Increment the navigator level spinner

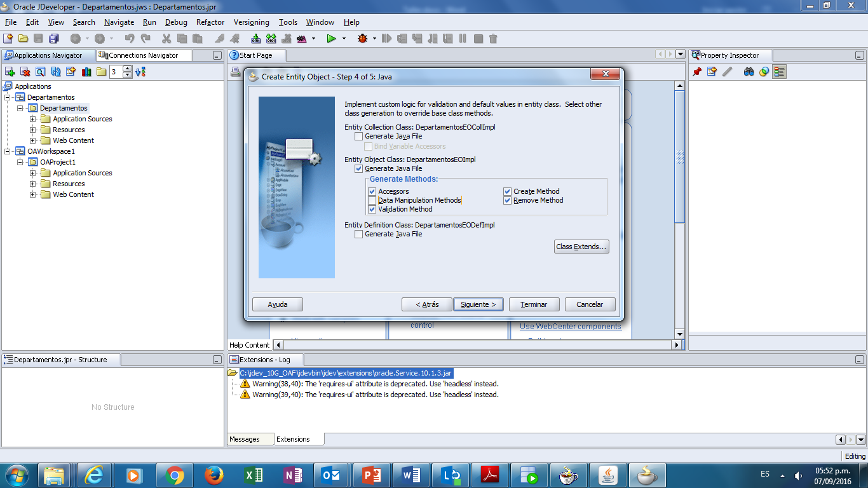click(x=128, y=69)
